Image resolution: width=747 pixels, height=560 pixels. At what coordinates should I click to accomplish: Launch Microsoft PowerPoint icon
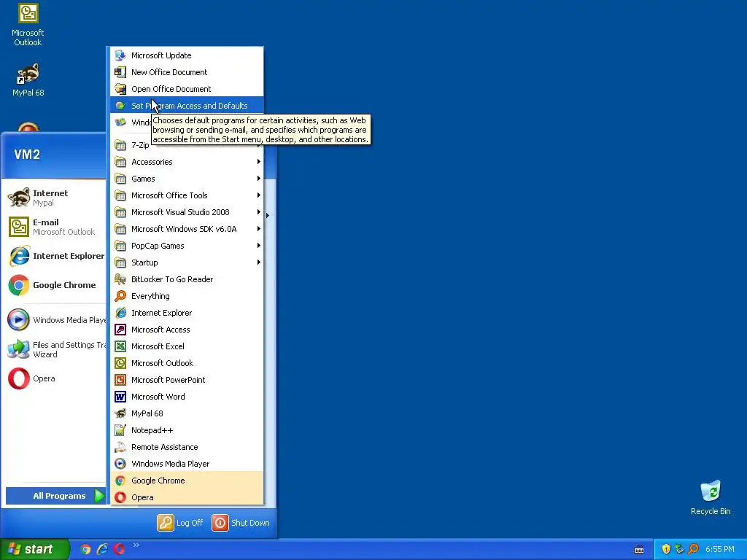pyautogui.click(x=120, y=380)
